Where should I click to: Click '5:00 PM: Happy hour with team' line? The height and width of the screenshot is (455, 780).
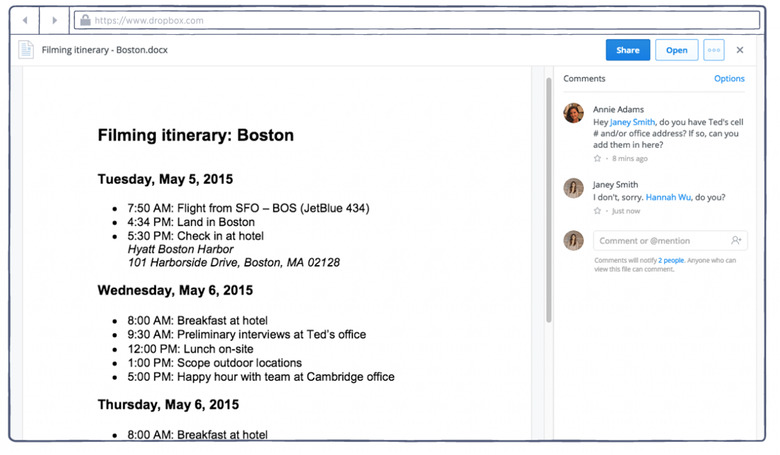261,377
